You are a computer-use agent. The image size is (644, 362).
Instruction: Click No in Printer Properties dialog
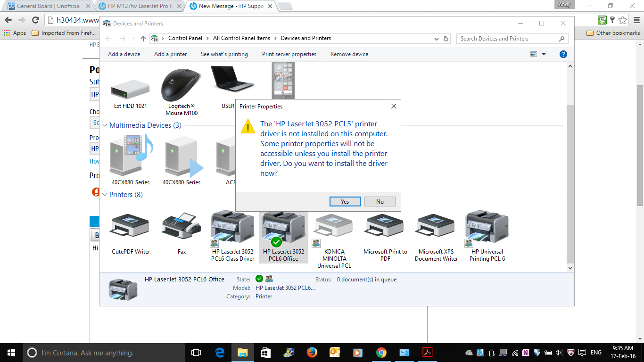pos(380,202)
